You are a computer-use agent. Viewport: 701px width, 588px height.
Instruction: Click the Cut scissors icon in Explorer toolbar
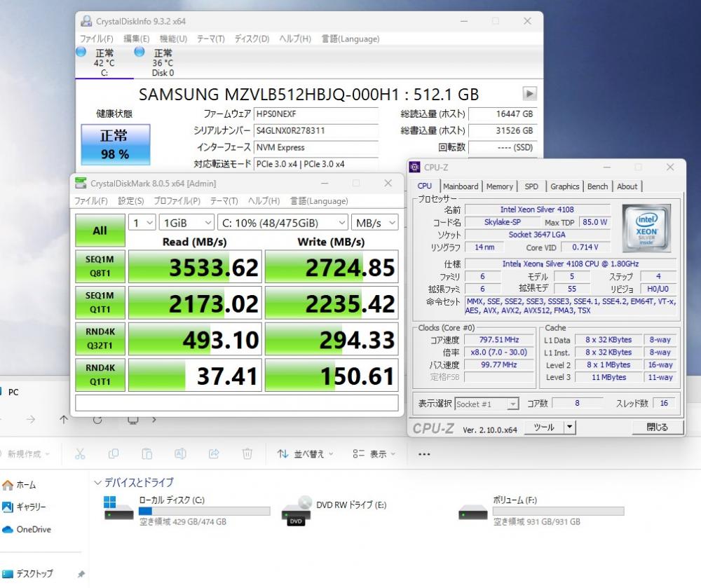[80, 454]
